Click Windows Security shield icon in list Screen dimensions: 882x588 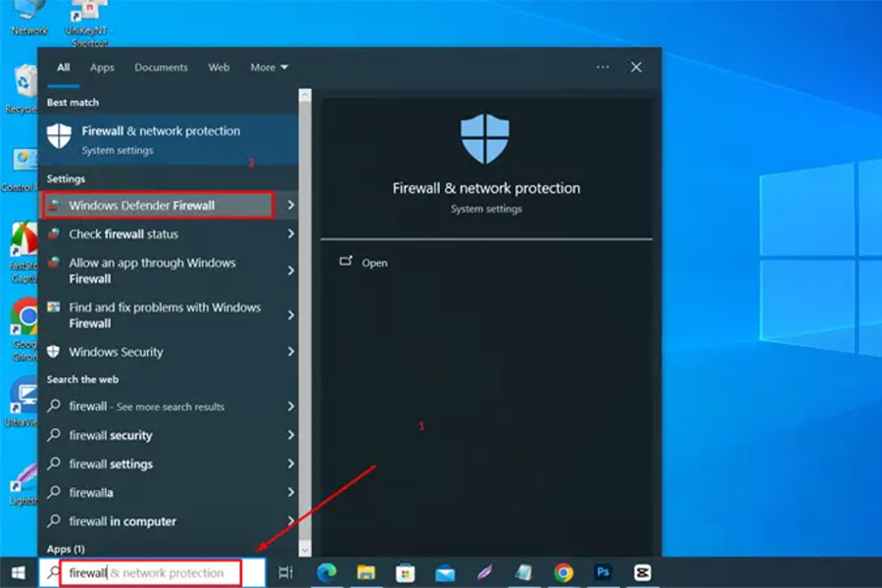click(54, 352)
